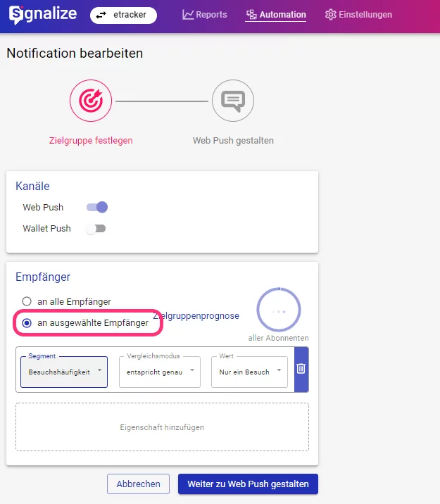Open the Vergleichsmodus dropdown
This screenshot has height=504, width=440.
[159, 371]
